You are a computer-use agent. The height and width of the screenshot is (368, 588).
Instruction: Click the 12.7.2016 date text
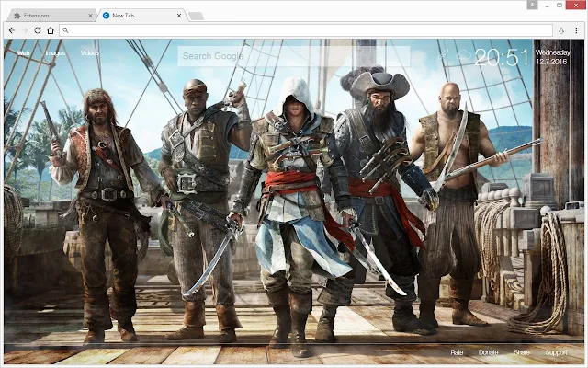(551, 62)
